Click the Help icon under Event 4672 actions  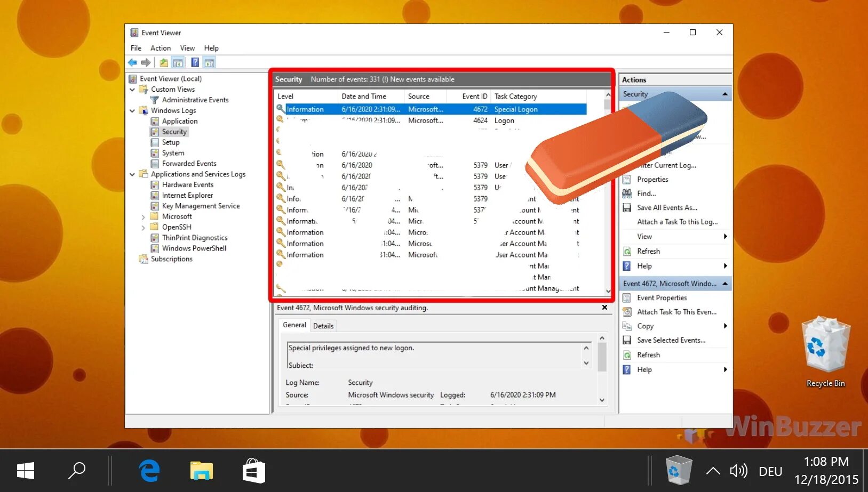click(x=627, y=369)
